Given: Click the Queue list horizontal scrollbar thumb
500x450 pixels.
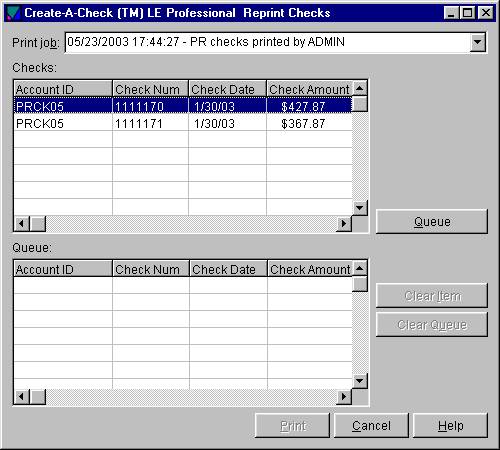Looking at the screenshot, I should [x=38, y=397].
